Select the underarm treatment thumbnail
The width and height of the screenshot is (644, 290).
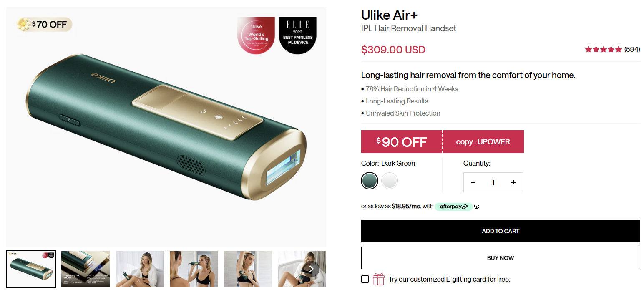click(x=248, y=269)
